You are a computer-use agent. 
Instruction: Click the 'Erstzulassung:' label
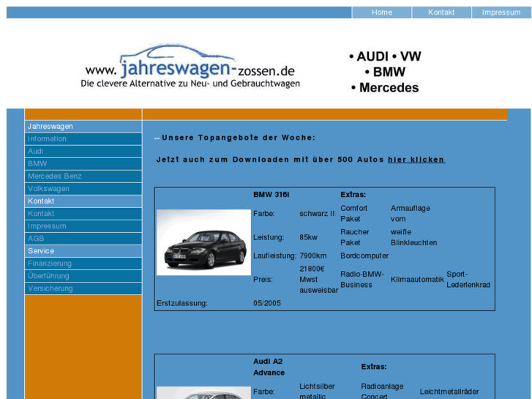tap(182, 303)
